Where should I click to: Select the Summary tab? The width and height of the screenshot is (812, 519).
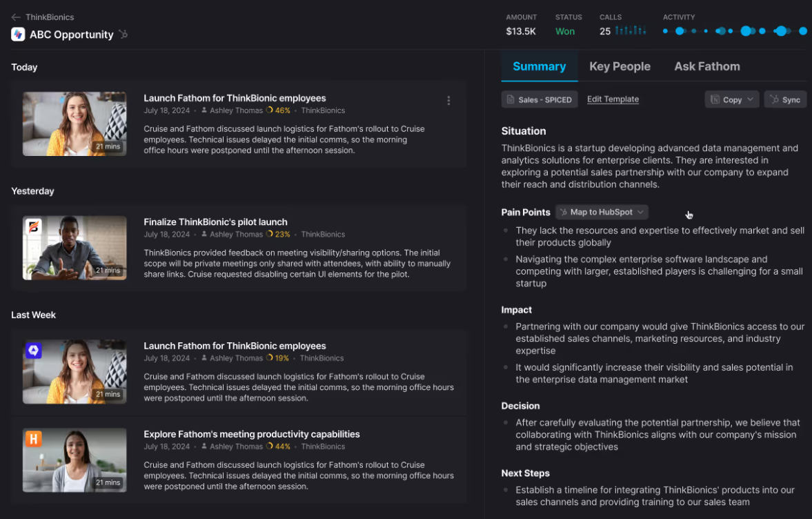539,66
